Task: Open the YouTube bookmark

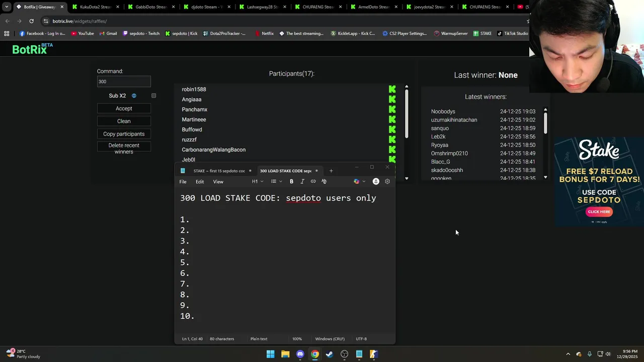Action: [x=83, y=34]
